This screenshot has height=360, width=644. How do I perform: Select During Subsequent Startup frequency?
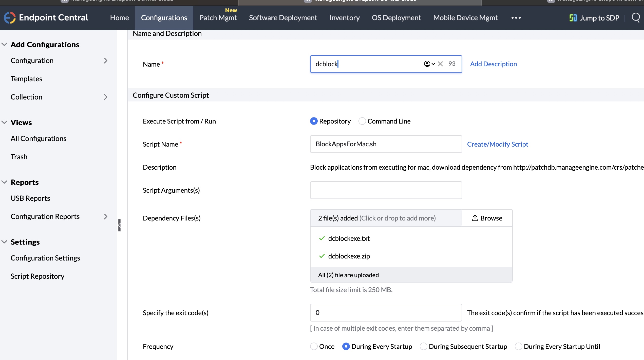(x=423, y=346)
